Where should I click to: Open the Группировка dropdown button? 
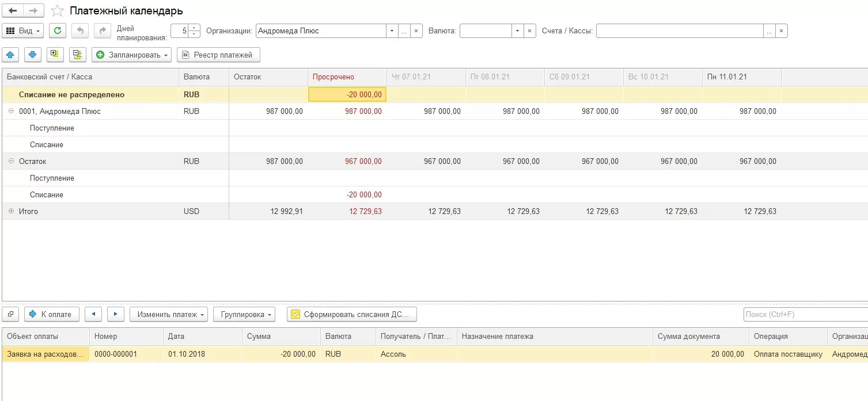pos(244,315)
